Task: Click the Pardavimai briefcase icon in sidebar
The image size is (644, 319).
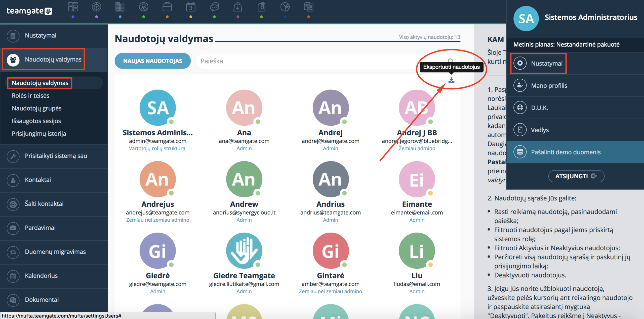Action: pyautogui.click(x=13, y=228)
